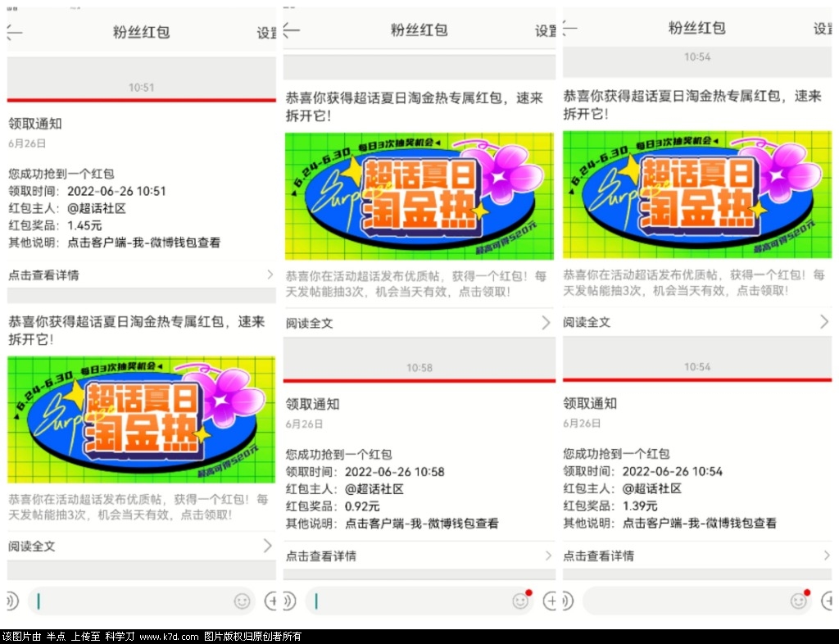The image size is (839, 644).
Task: Tap 粉丝红包 title in left screen
Action: coord(141,32)
